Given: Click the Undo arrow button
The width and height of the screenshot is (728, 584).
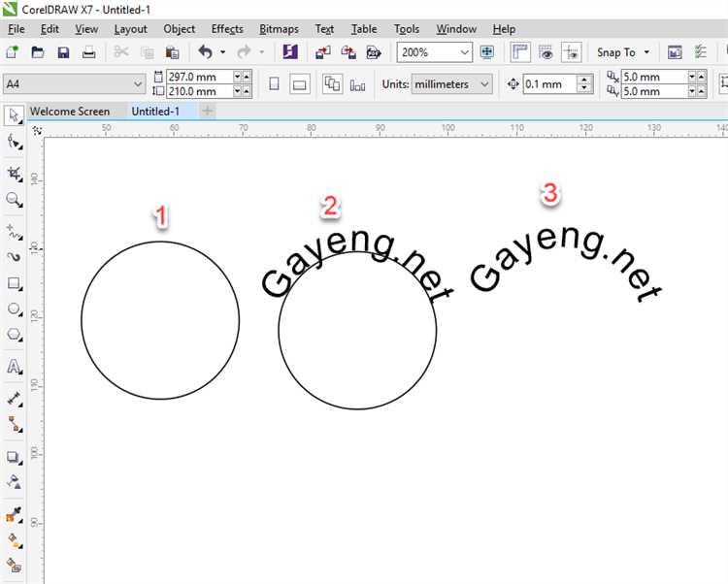Looking at the screenshot, I should click(x=205, y=52).
